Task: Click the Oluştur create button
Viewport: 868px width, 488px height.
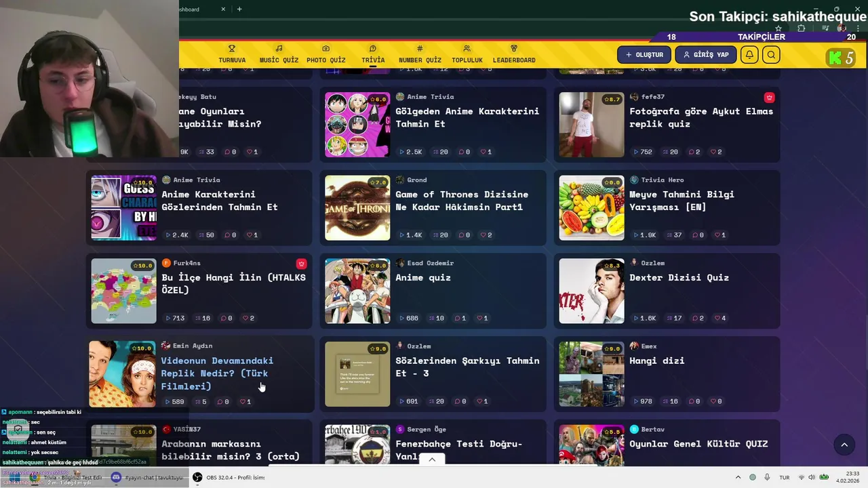Action: click(644, 55)
